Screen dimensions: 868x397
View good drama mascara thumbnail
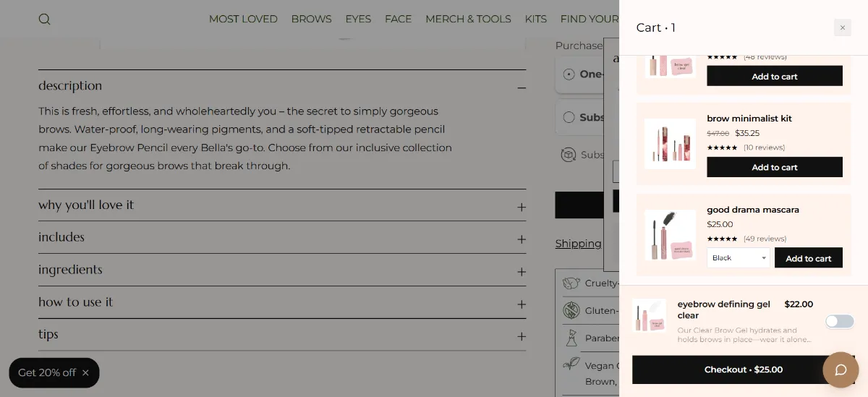click(x=670, y=235)
